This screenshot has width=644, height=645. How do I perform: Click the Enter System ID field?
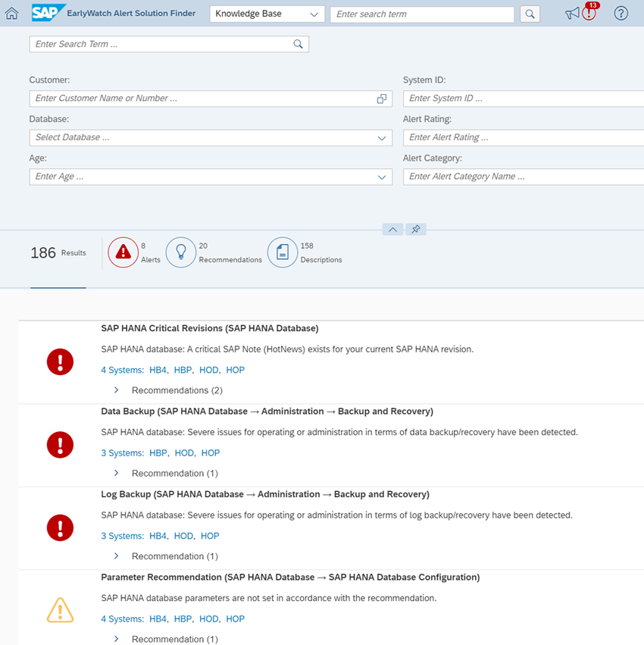coord(524,99)
